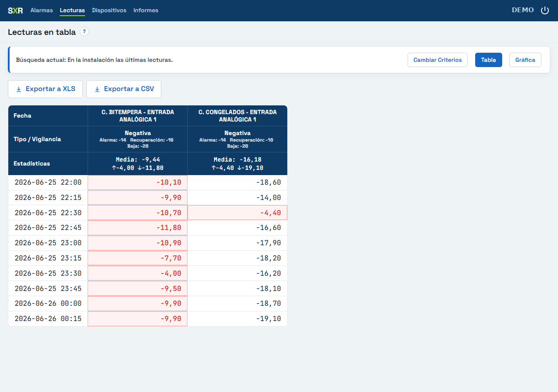The height and width of the screenshot is (392, 558).
Task: Open the Informes menu
Action: click(146, 10)
